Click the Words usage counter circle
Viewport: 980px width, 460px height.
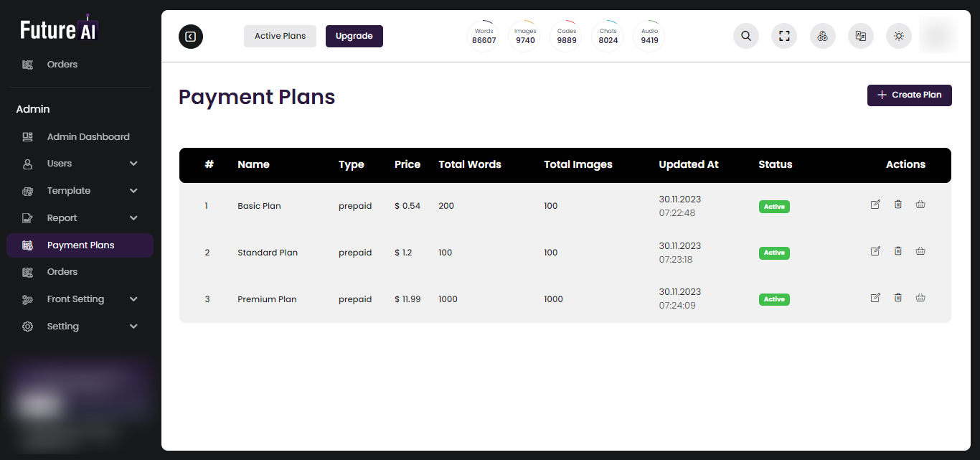coord(484,36)
